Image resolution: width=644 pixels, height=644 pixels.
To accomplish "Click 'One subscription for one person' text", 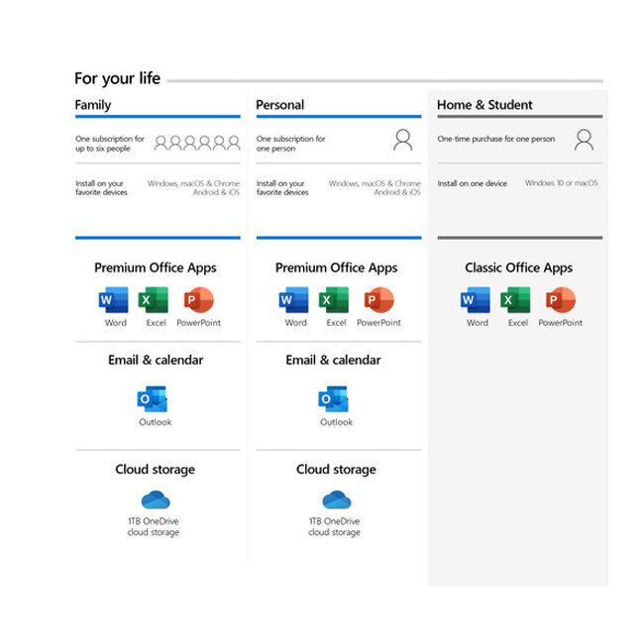I will [290, 144].
